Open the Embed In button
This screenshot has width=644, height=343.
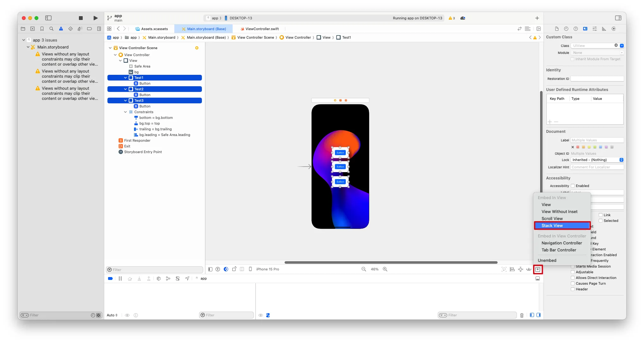[538, 269]
